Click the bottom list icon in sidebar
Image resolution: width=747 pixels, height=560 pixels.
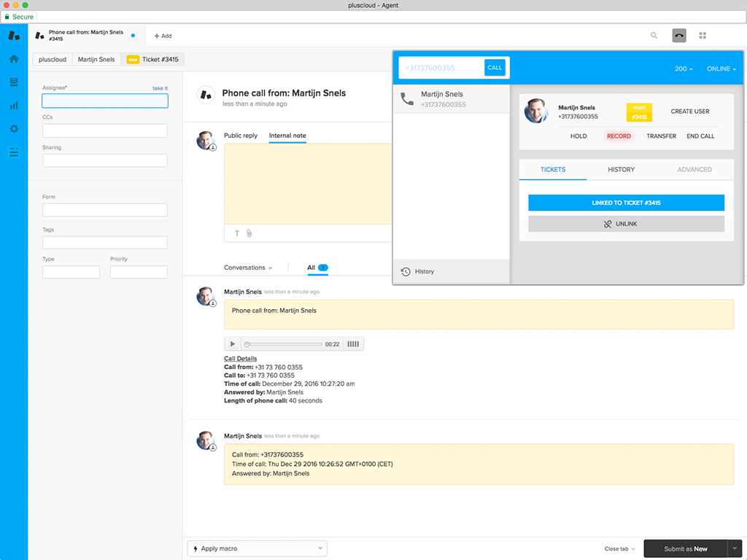tap(13, 152)
